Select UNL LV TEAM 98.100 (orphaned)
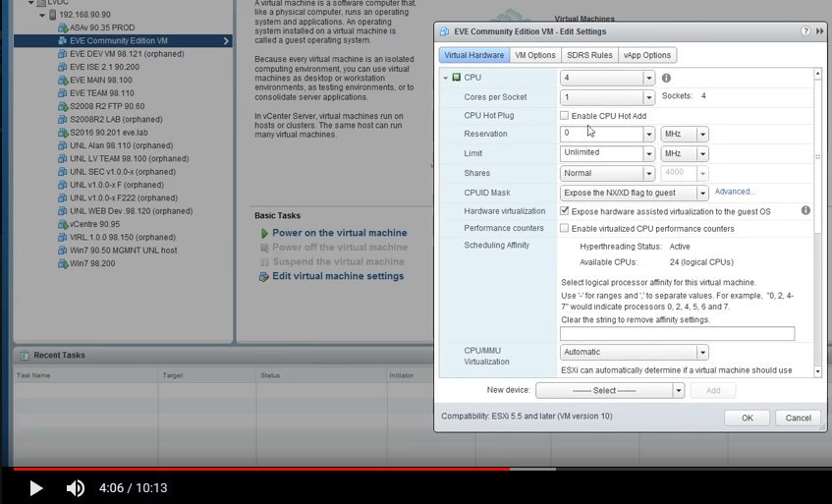Viewport: 832px width, 504px height. click(x=130, y=158)
